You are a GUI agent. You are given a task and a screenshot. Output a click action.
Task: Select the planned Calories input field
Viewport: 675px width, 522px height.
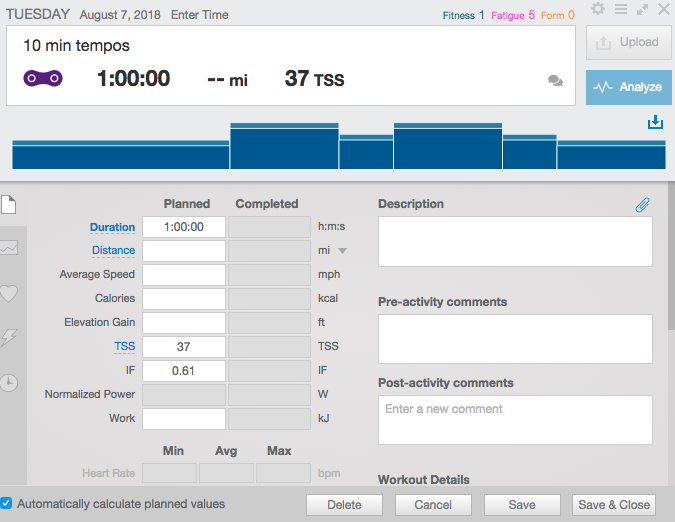(x=183, y=299)
